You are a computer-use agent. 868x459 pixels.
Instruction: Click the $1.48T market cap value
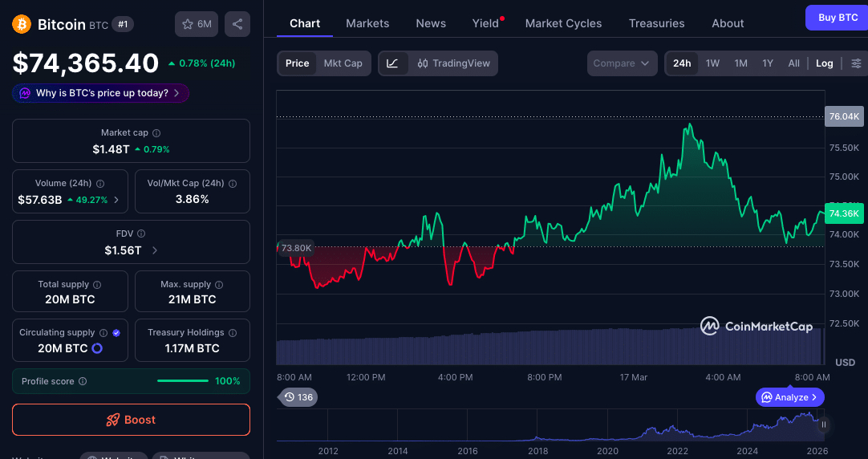(x=112, y=149)
